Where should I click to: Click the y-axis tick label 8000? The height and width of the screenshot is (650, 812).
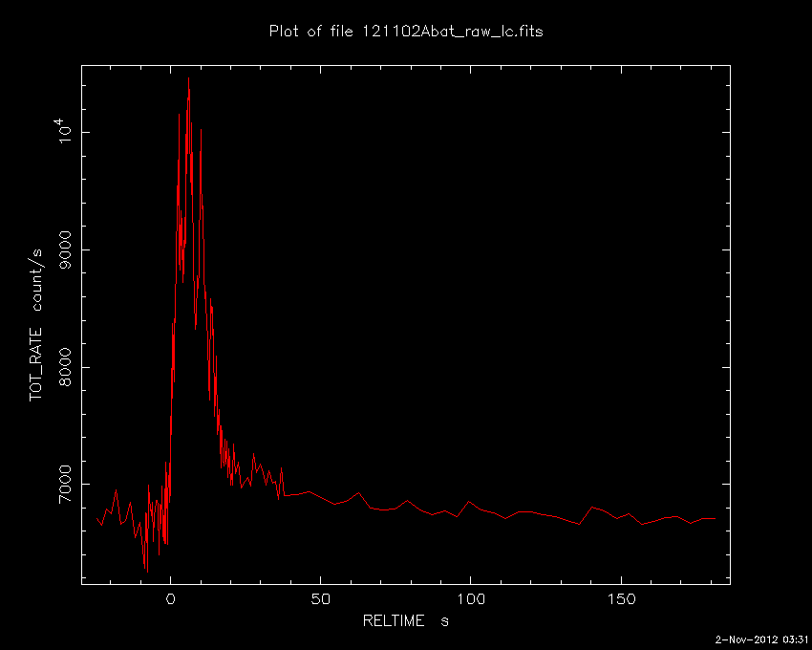[66, 367]
